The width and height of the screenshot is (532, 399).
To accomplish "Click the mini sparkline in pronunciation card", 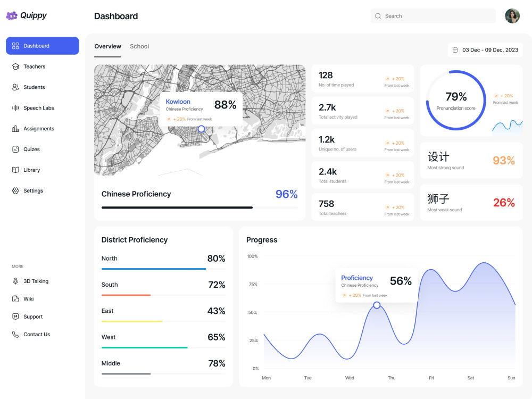I will pos(508,128).
